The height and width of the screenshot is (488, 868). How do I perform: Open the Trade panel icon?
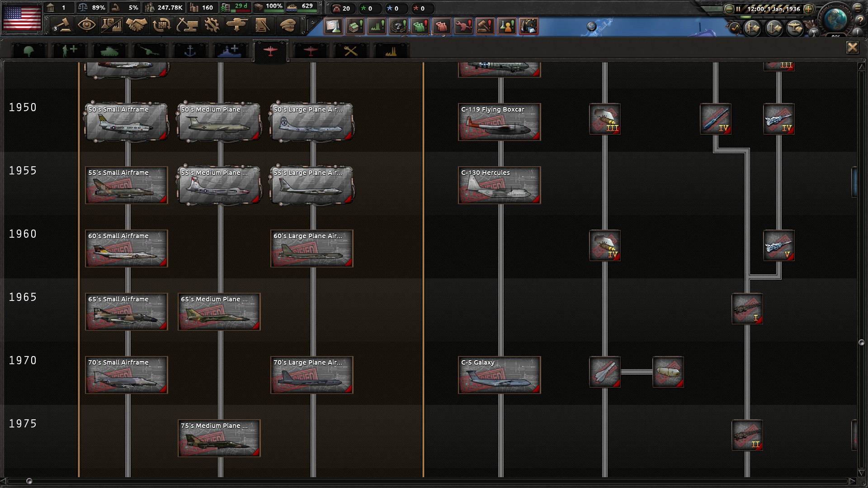[x=161, y=25]
